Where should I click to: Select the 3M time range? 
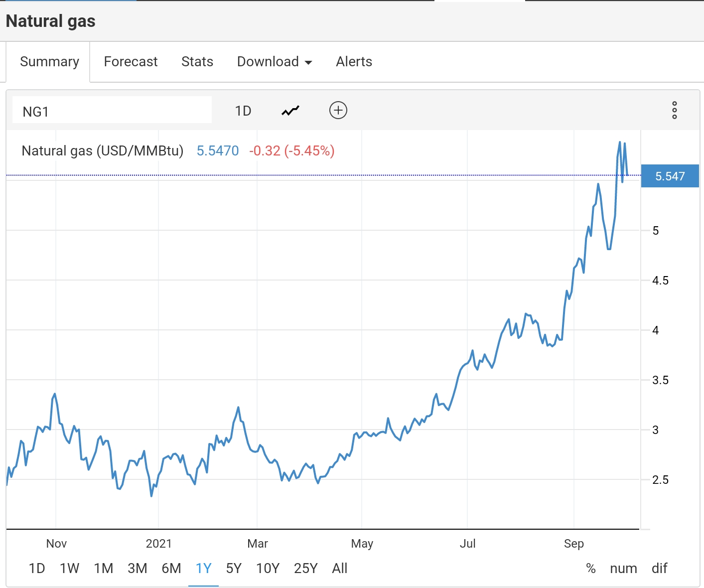tap(138, 569)
